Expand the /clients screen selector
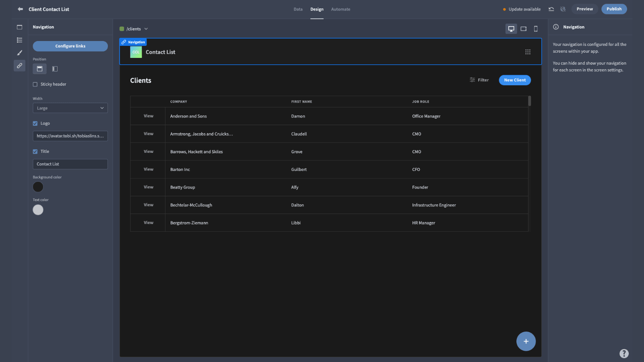The width and height of the screenshot is (644, 362). coord(134,29)
